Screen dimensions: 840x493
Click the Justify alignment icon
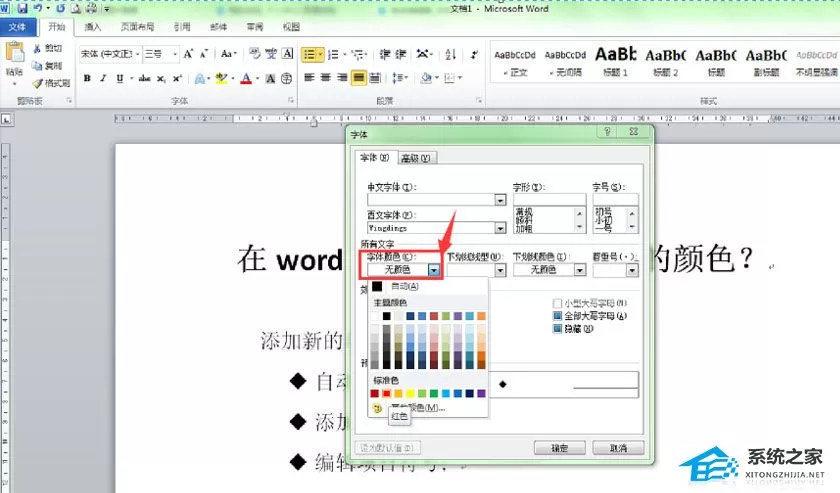pyautogui.click(x=358, y=78)
